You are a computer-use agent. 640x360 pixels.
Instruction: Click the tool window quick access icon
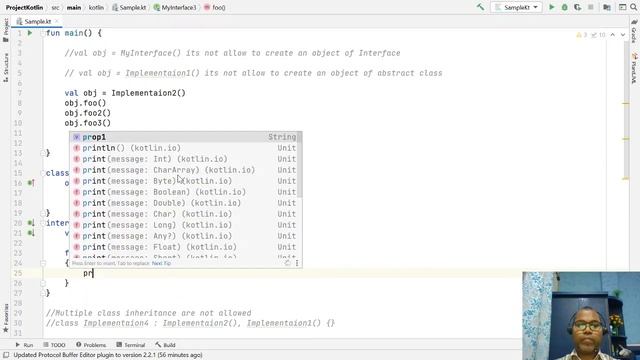pyautogui.click(x=6, y=355)
